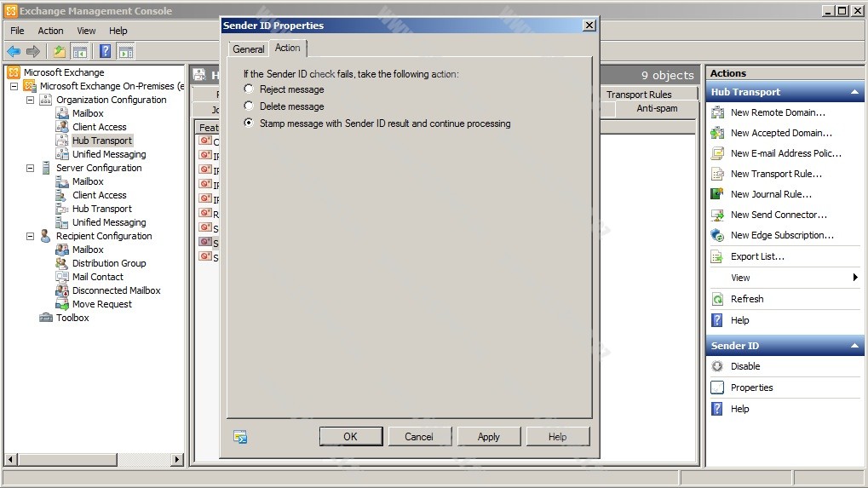Click the New E-mail Address Policy icon
This screenshot has height=488, width=868.
tap(717, 153)
